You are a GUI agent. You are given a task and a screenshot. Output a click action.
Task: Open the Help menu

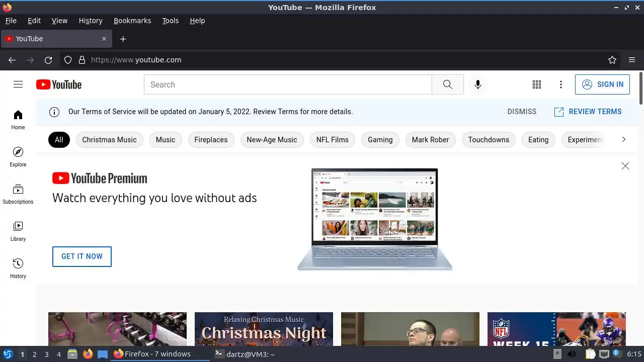click(197, 21)
